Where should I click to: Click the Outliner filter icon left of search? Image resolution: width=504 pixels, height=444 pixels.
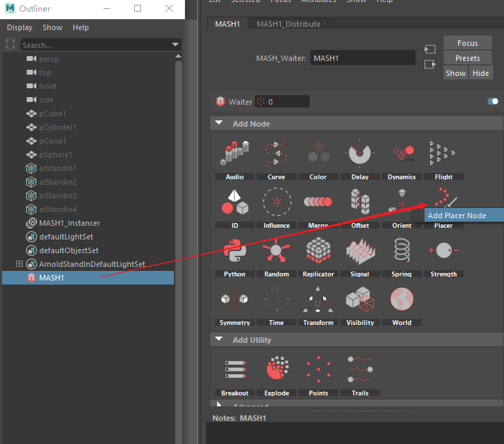pos(10,44)
